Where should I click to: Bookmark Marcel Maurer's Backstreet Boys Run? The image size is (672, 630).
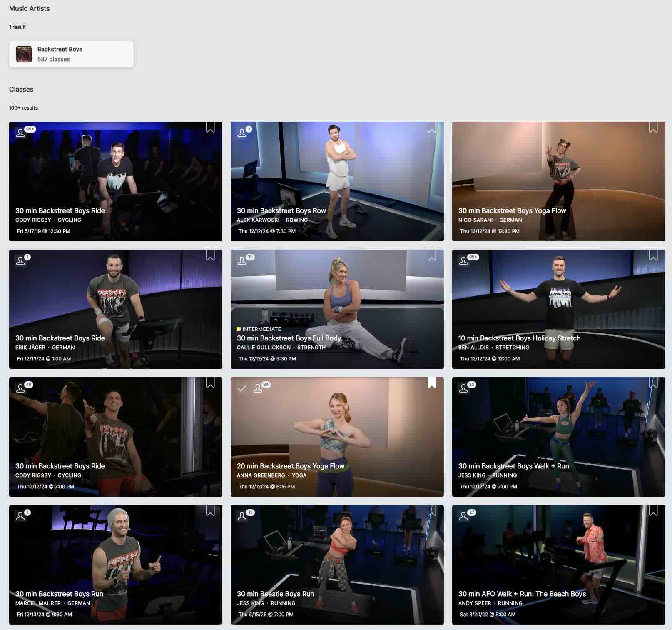[x=210, y=510]
